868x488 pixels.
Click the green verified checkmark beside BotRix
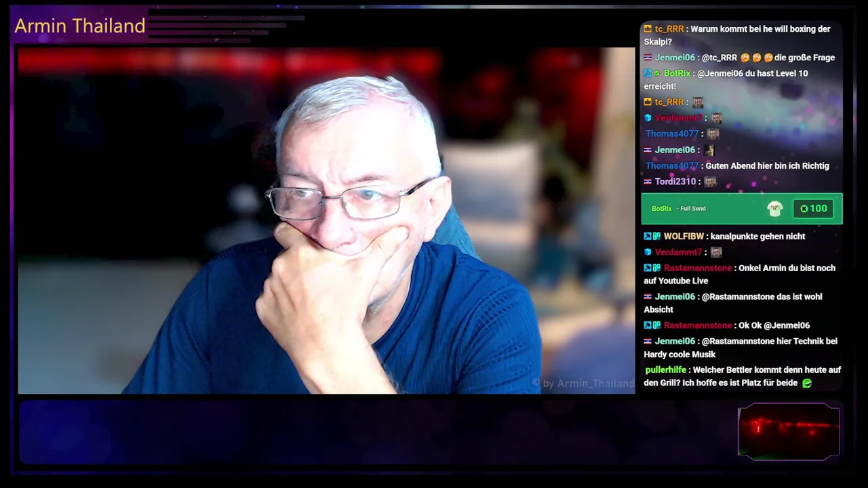pyautogui.click(x=656, y=73)
